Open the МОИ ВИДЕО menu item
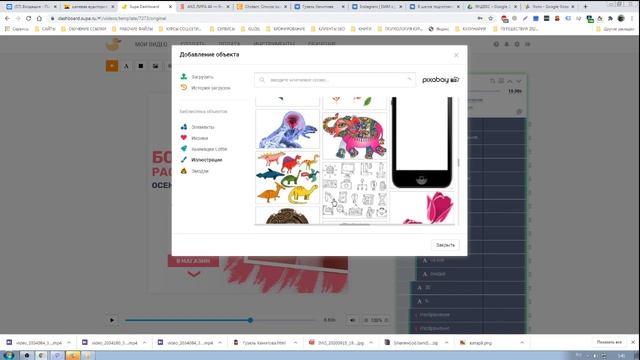 (x=151, y=44)
